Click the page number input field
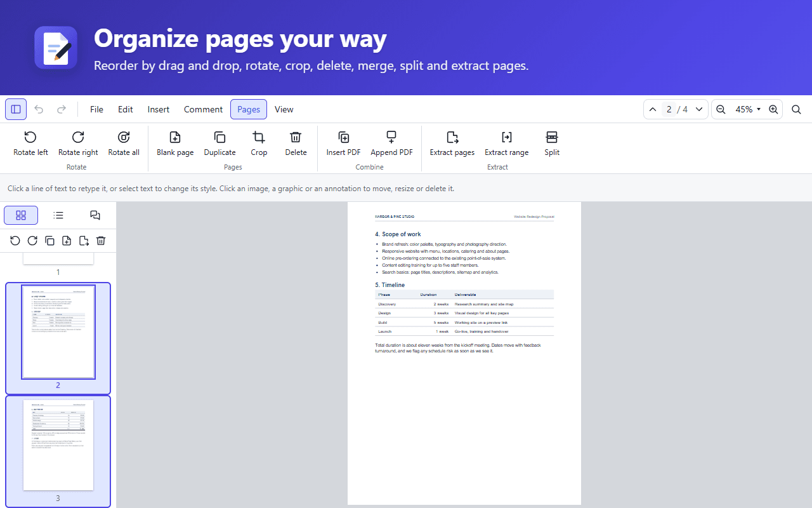Viewport: 812px width, 508px height. [x=669, y=109]
